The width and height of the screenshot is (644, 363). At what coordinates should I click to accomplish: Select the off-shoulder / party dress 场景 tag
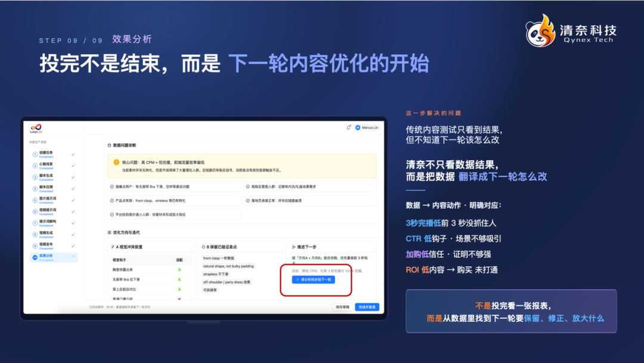pos(227,282)
